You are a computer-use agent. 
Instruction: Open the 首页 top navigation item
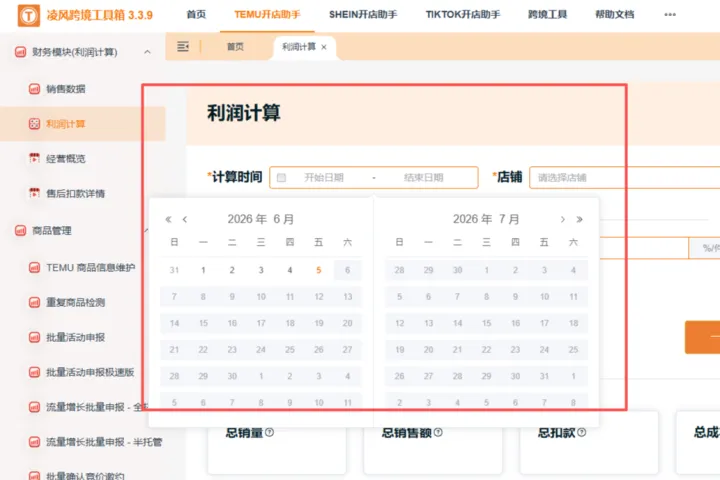tap(196, 15)
